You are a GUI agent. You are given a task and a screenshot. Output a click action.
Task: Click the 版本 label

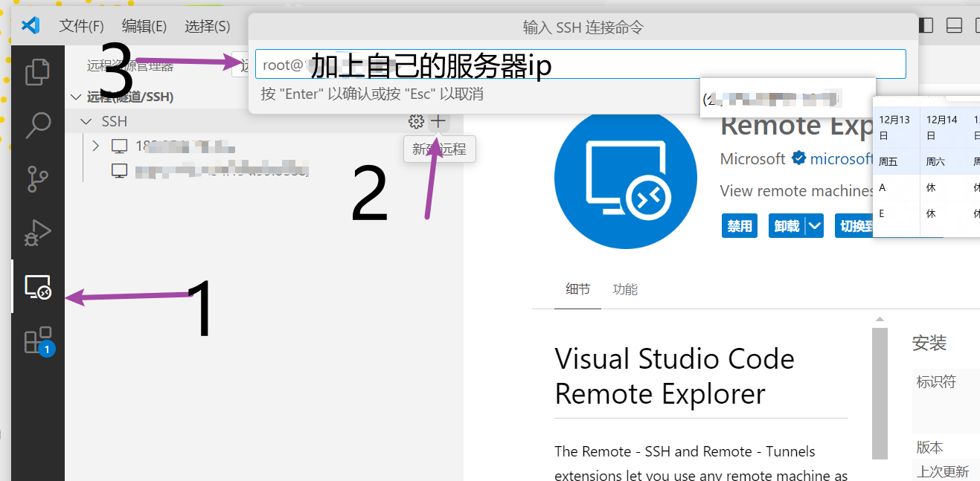tap(929, 448)
